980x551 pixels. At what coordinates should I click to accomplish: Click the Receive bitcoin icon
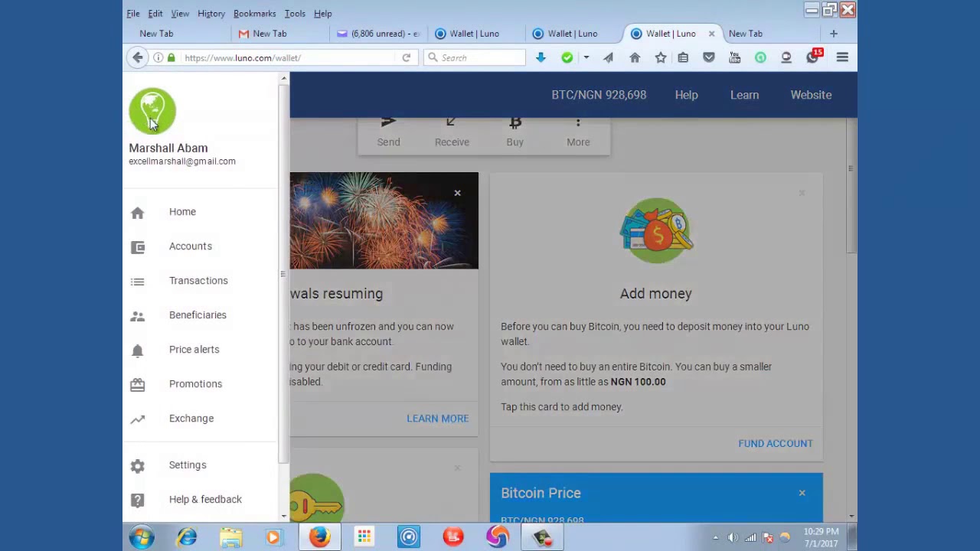[x=452, y=122]
